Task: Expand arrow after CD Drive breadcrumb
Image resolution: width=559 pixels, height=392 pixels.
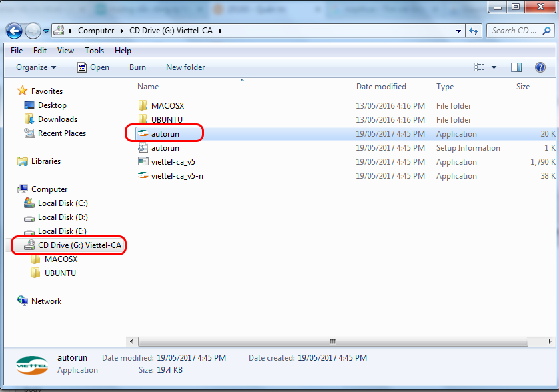Action: point(221,31)
